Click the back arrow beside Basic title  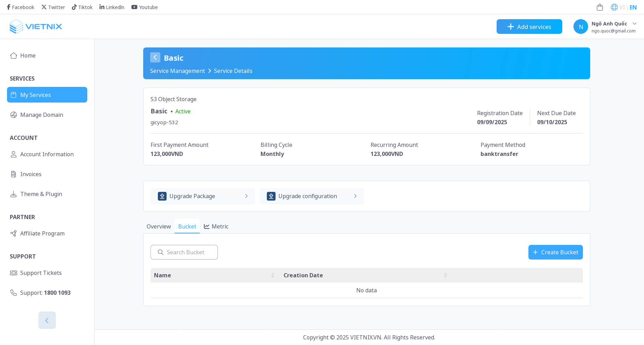[155, 58]
